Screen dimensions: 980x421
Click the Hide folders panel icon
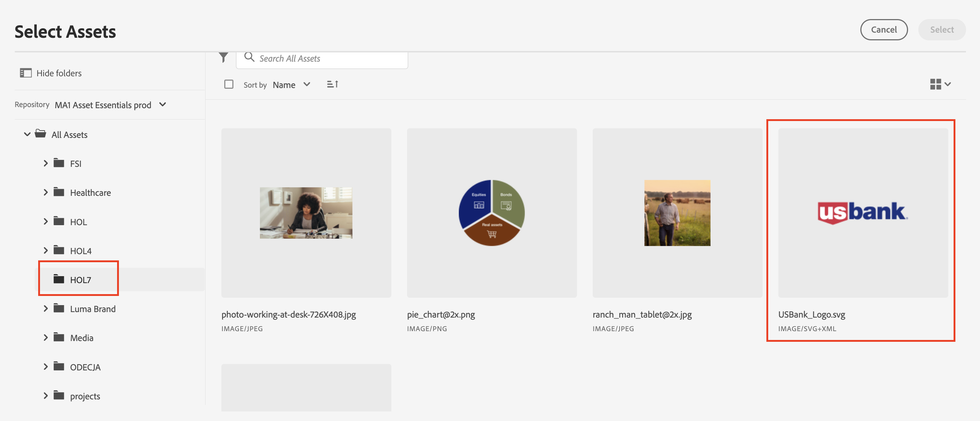(25, 73)
